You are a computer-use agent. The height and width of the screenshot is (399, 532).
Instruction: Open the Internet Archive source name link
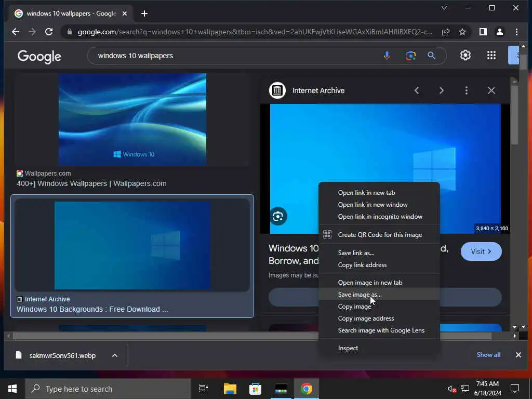pyautogui.click(x=318, y=90)
